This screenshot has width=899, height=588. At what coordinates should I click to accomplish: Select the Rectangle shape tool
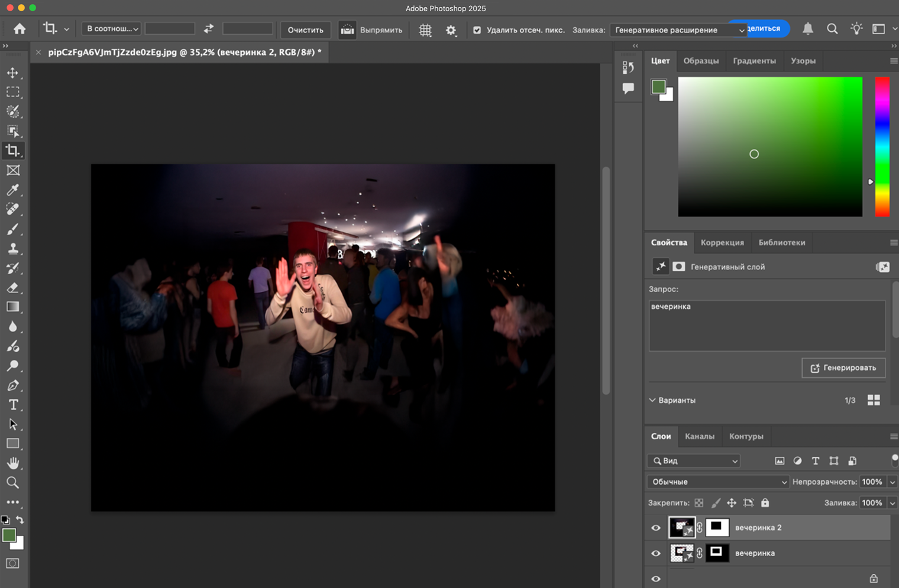tap(12, 444)
